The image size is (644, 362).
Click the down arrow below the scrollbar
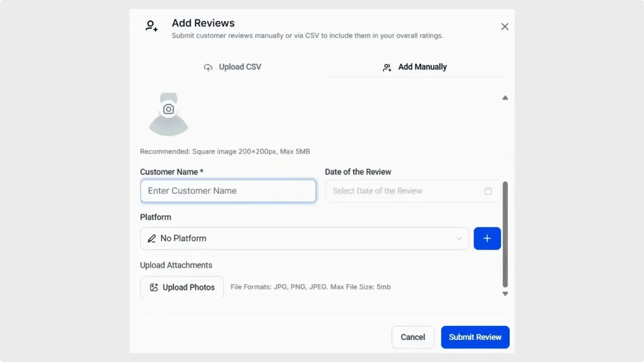505,293
